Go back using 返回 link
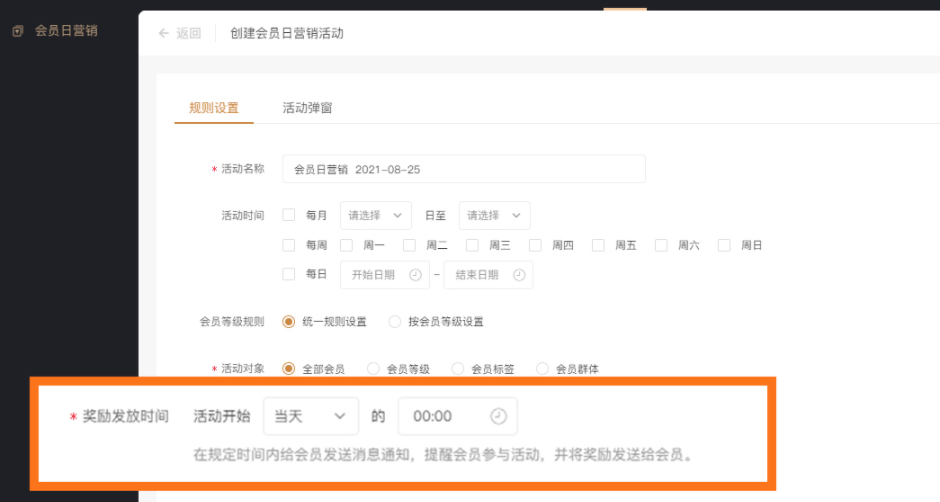 [x=188, y=34]
